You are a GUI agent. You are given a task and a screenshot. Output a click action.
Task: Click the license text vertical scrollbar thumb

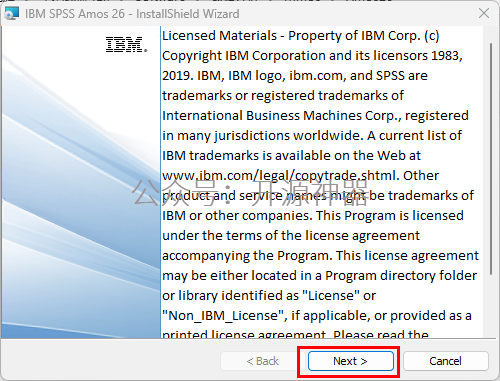491,159
